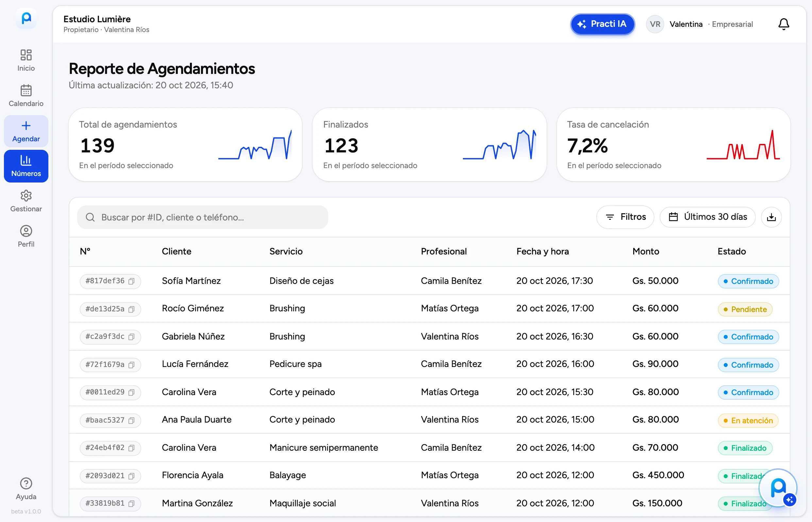812x522 pixels.
Task: Click Valentina Empresarial account label
Action: (x=711, y=24)
